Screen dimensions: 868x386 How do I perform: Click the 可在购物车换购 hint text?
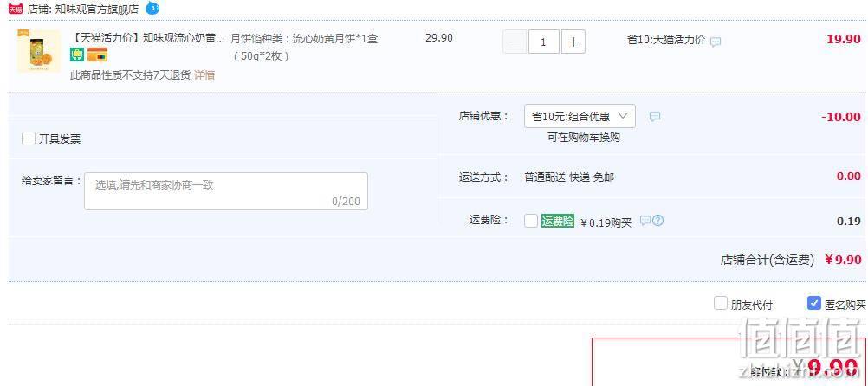click(584, 138)
